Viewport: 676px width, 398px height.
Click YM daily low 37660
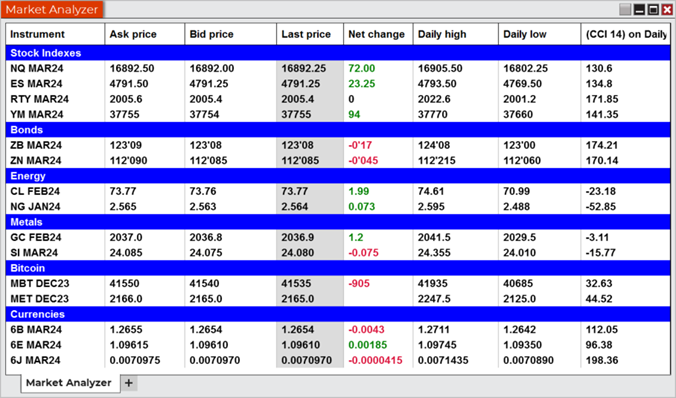point(518,114)
